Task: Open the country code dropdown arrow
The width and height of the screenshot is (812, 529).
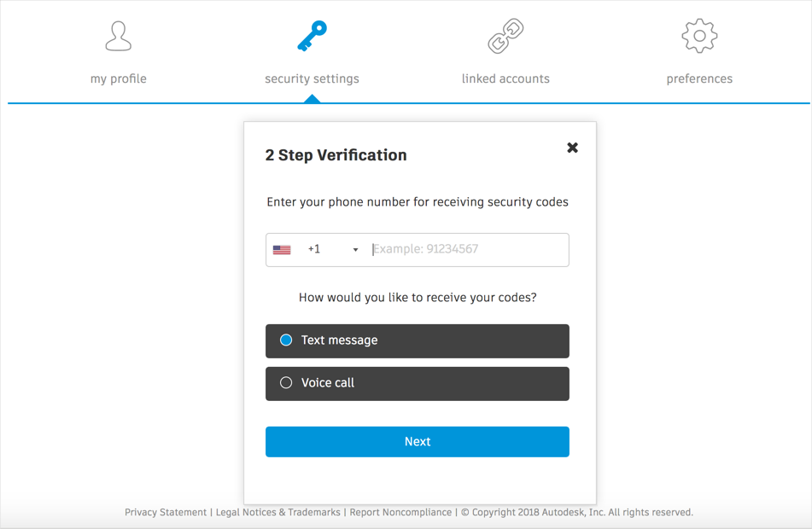Action: pos(356,250)
